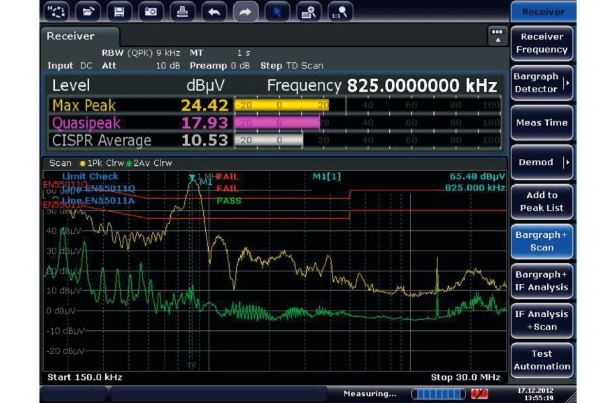Take a screenshot with the camera icon
This screenshot has height=403, width=596.
(151, 12)
